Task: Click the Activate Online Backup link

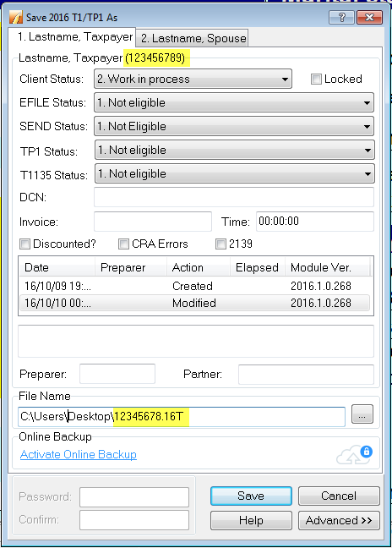Action: click(x=79, y=454)
